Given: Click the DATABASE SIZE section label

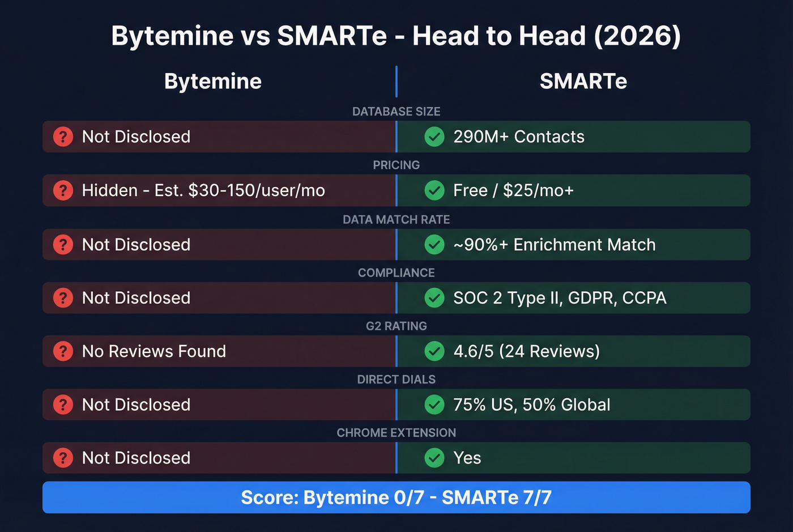Looking at the screenshot, I should coord(396,112).
